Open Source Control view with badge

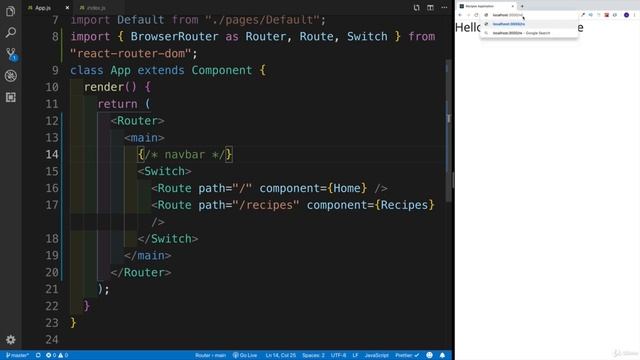(11, 54)
